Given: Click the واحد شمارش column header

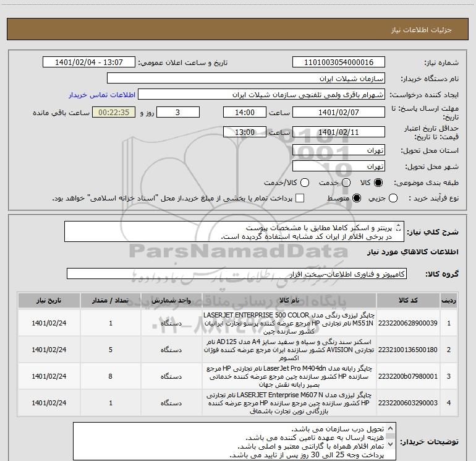Looking at the screenshot, I should pyautogui.click(x=171, y=301).
